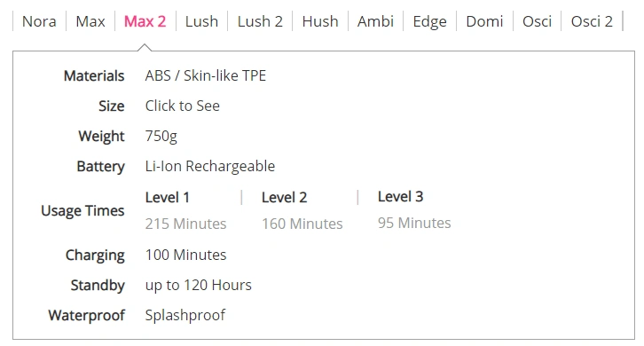Click the Li-Ion Rechargeable battery text
This screenshot has width=644, height=346.
(210, 167)
